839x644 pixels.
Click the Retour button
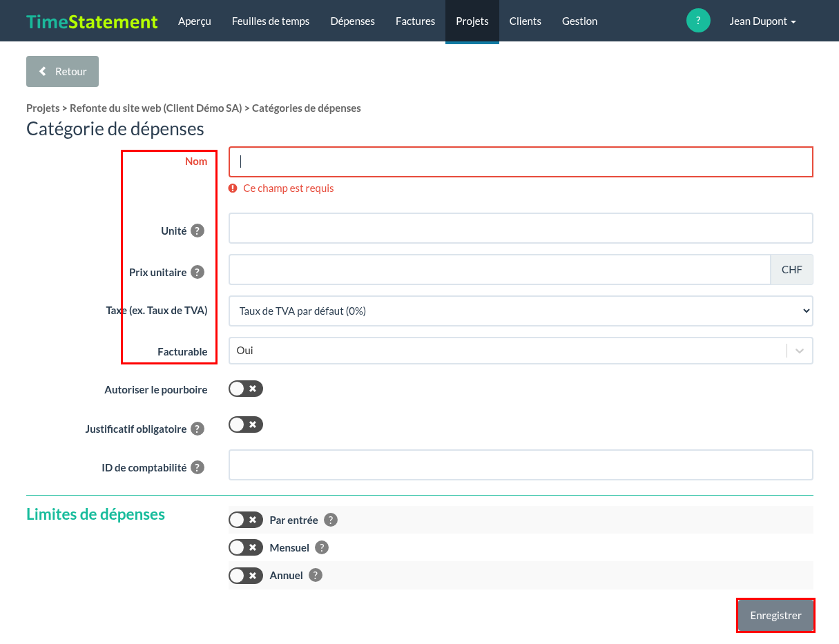62,71
